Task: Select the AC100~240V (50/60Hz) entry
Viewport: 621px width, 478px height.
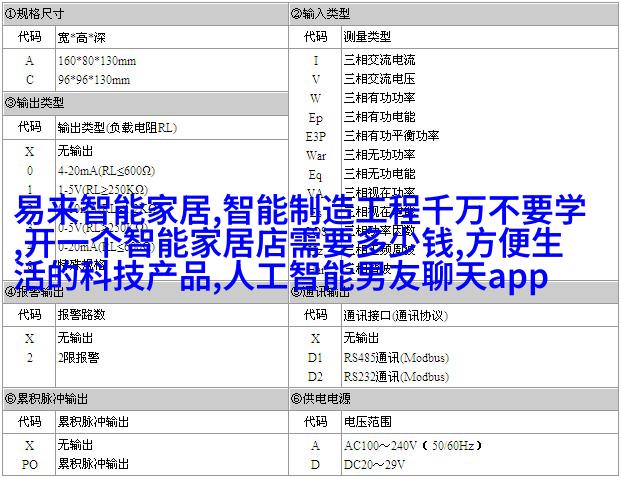Action: point(413,446)
